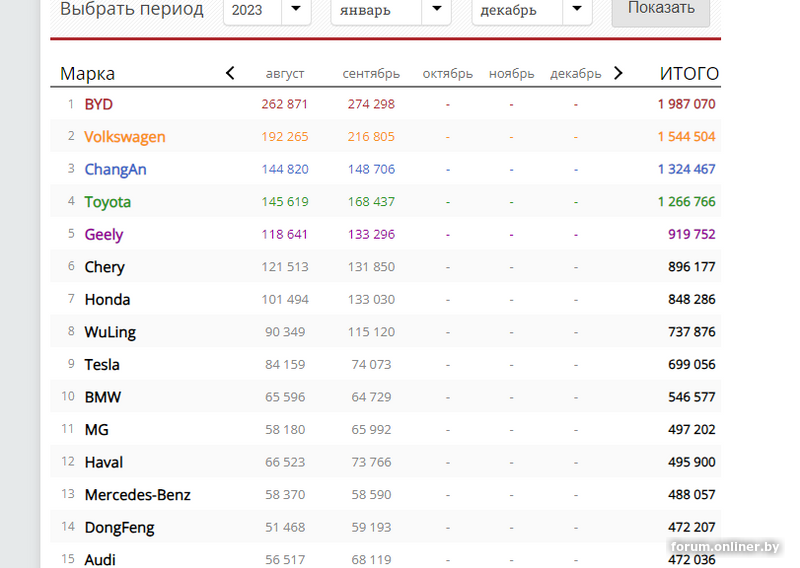Screen dimensions: 800x568
Task: Click the left arrow to show previous months
Action: tap(230, 73)
